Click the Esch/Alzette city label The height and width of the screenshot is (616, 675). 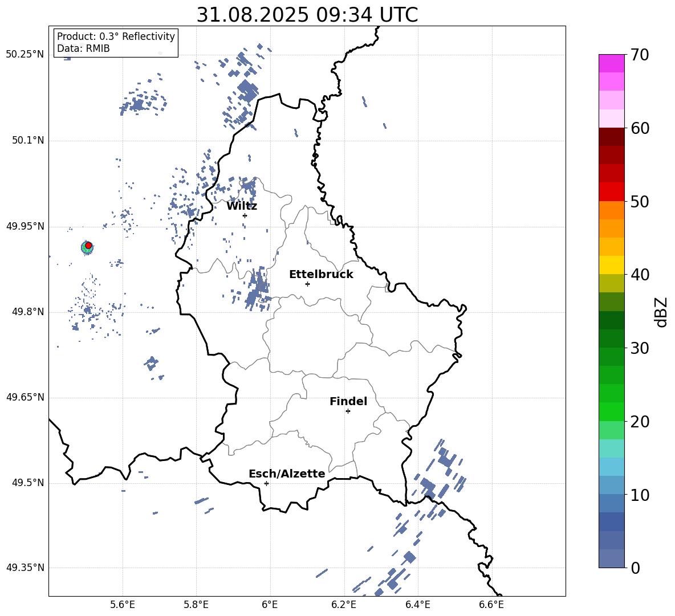tap(287, 474)
